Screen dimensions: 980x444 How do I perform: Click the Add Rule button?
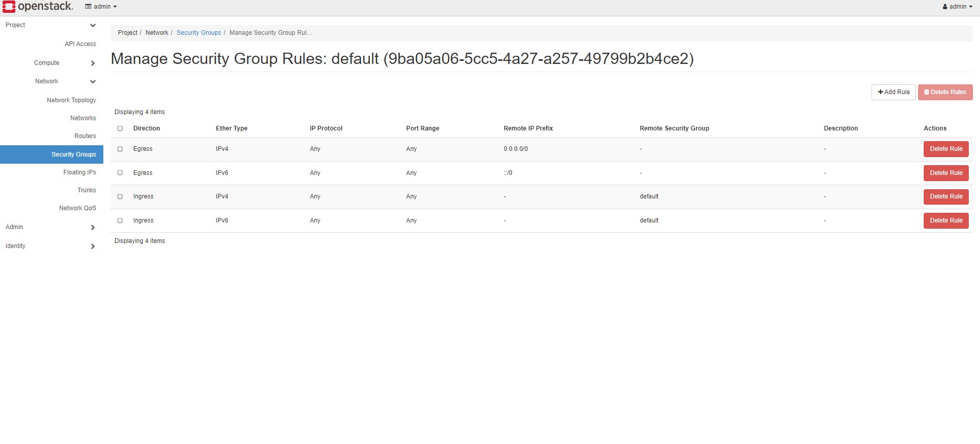click(x=894, y=92)
